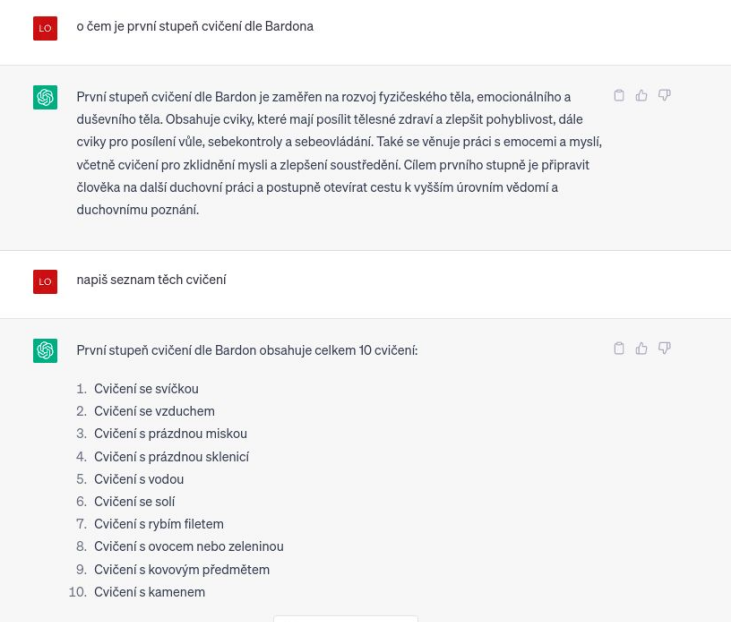
Task: Select the fifth item "Cvičení s vodou"
Action: [139, 479]
